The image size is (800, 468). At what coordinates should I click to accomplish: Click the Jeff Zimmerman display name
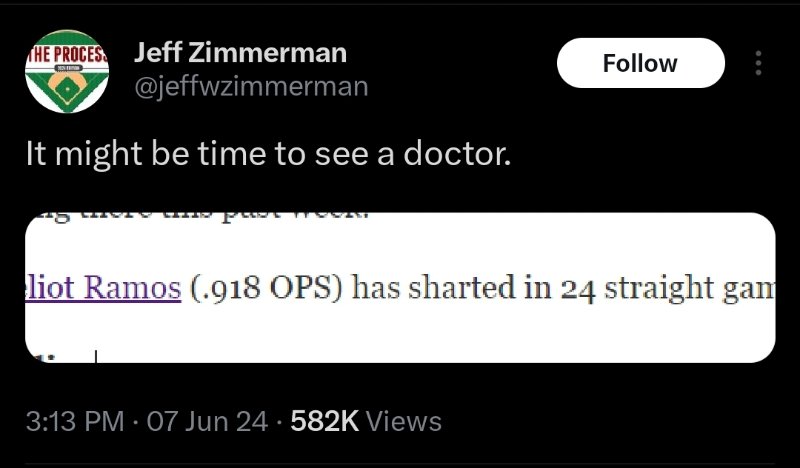(x=240, y=52)
